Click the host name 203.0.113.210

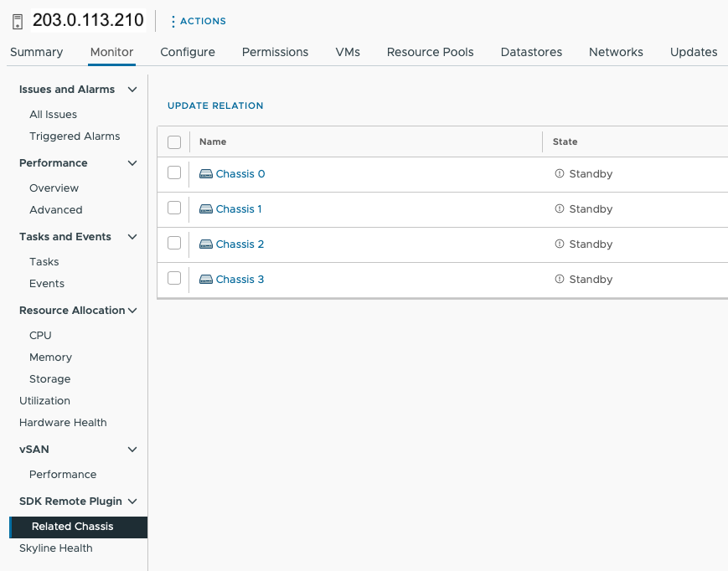(x=88, y=20)
